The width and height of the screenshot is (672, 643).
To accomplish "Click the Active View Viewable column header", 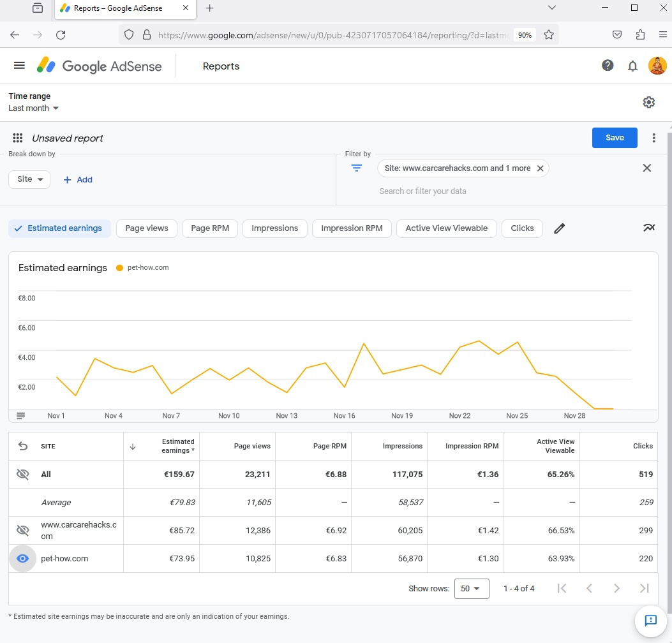I will pyautogui.click(x=555, y=446).
